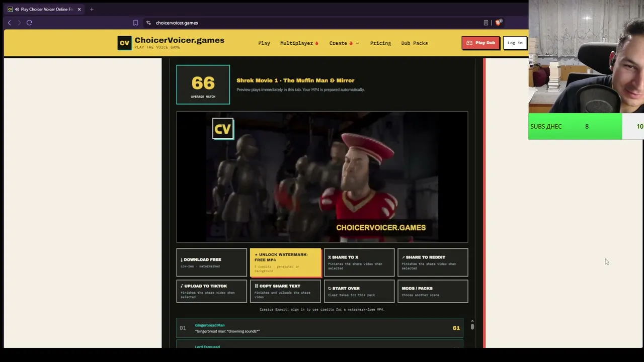Close the Choicer Voicer browser tab
644x362 pixels.
[x=79, y=9]
